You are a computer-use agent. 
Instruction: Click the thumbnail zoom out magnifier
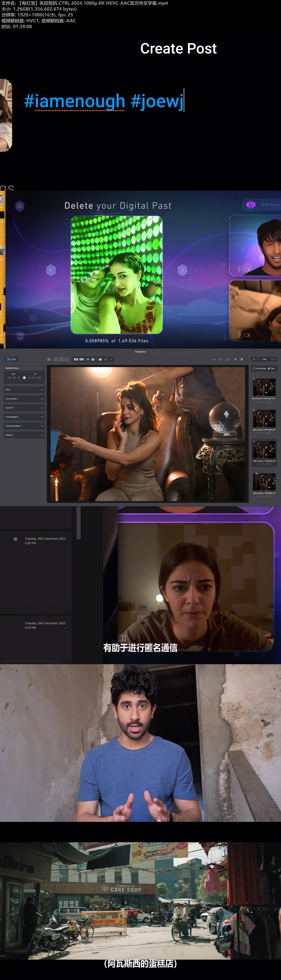pos(272,359)
